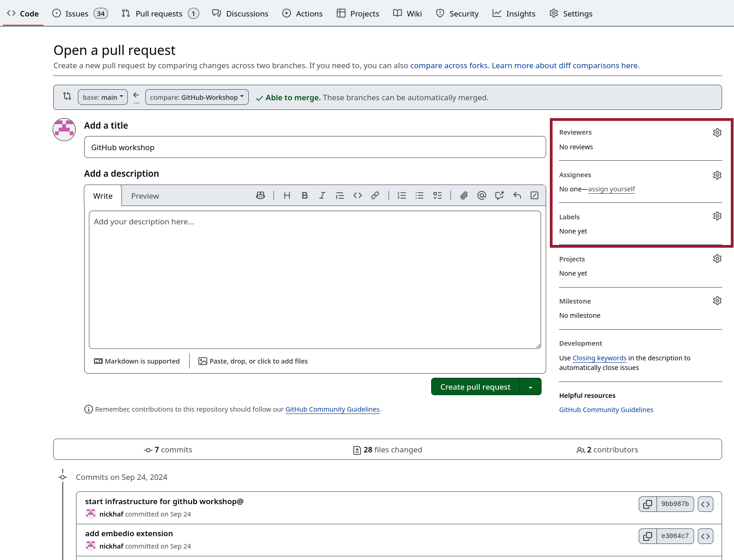This screenshot has height=560, width=734.
Task: Open the Reviewers gear settings
Action: click(x=717, y=133)
